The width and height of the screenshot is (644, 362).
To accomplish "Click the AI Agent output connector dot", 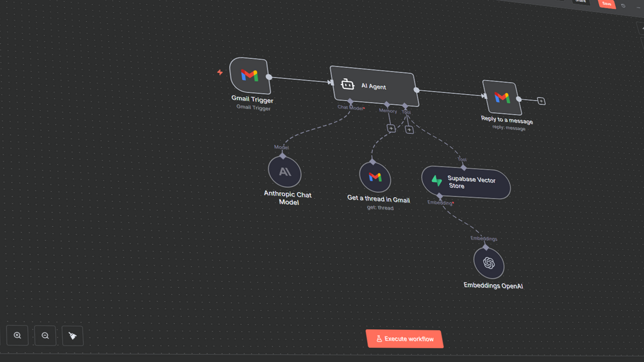I will click(417, 90).
